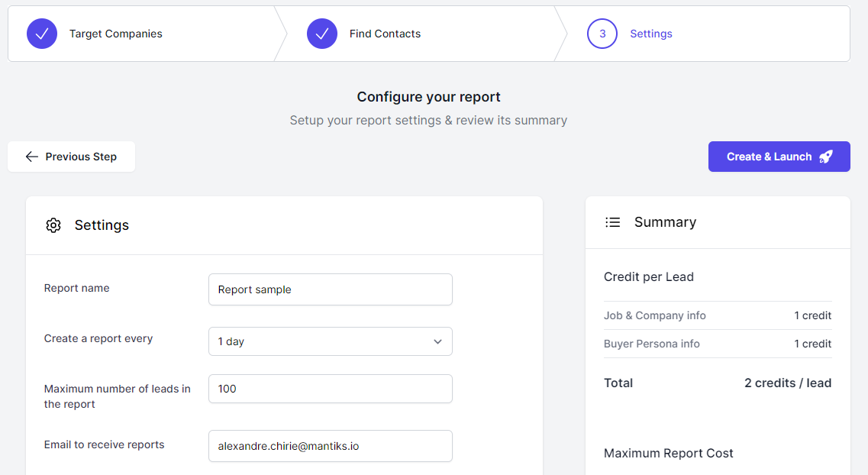Switch to the Find Contacts step
868x475 pixels.
pyautogui.click(x=385, y=34)
